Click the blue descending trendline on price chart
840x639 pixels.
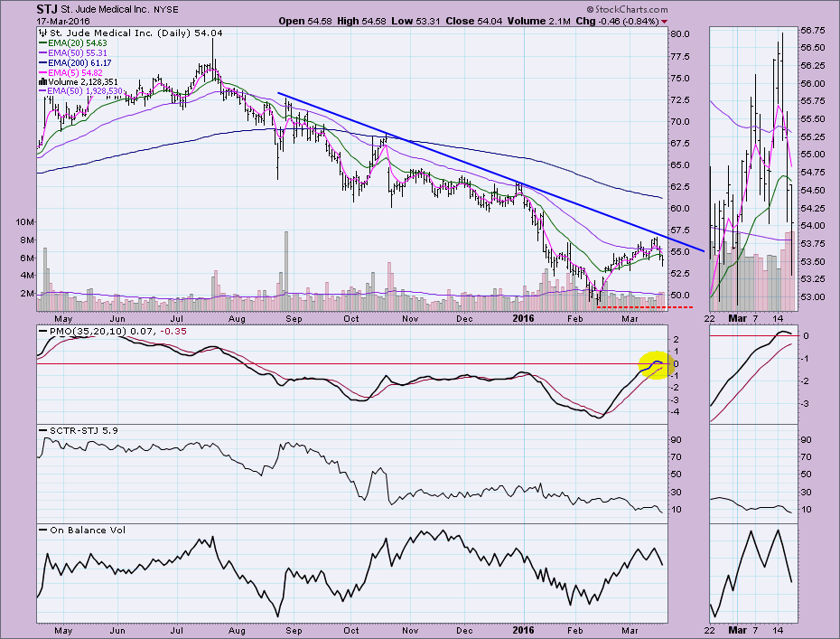point(452,154)
